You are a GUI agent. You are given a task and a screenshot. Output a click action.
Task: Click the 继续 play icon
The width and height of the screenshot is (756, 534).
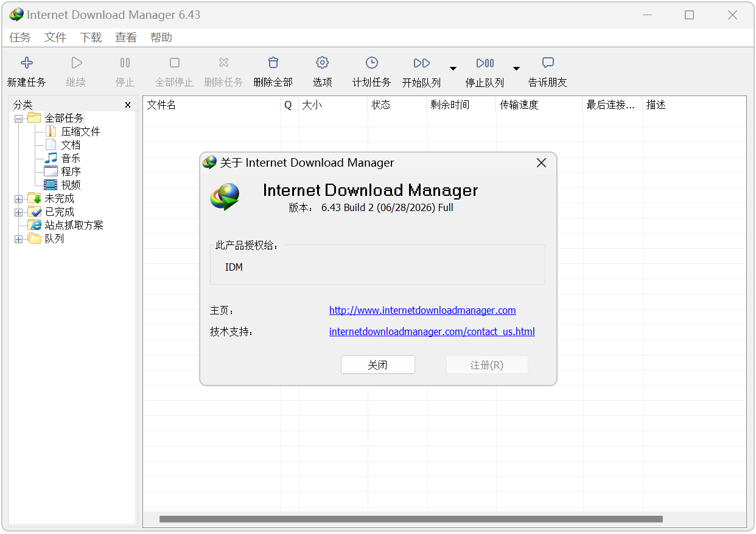pyautogui.click(x=76, y=63)
